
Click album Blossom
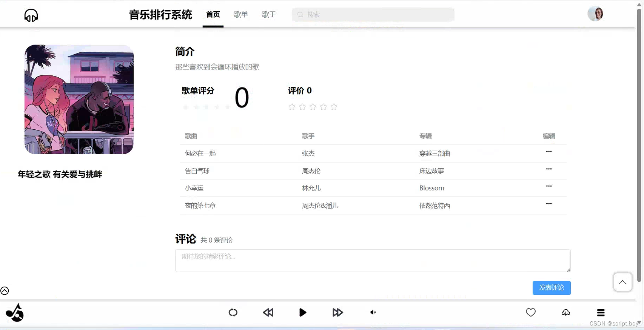[431, 188]
